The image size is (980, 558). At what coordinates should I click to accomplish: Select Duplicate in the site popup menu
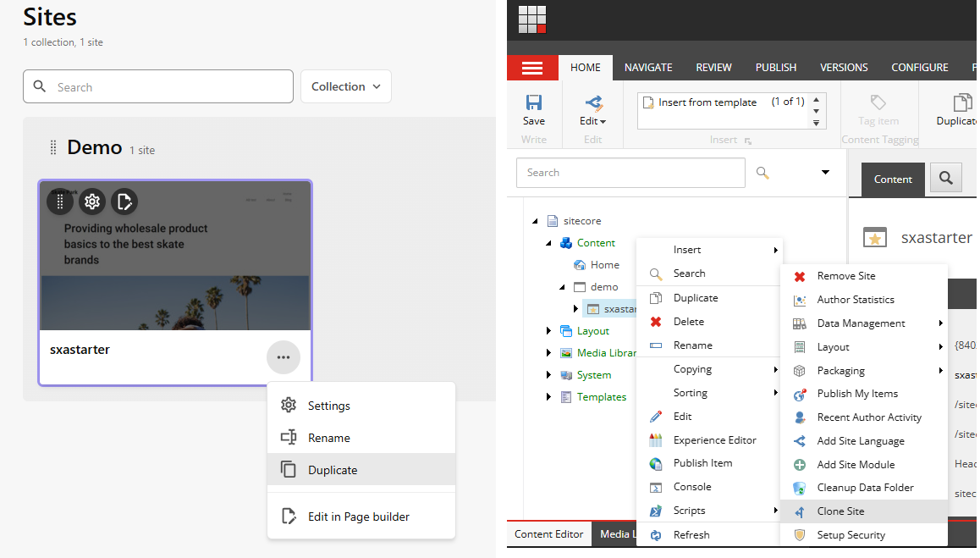click(333, 470)
